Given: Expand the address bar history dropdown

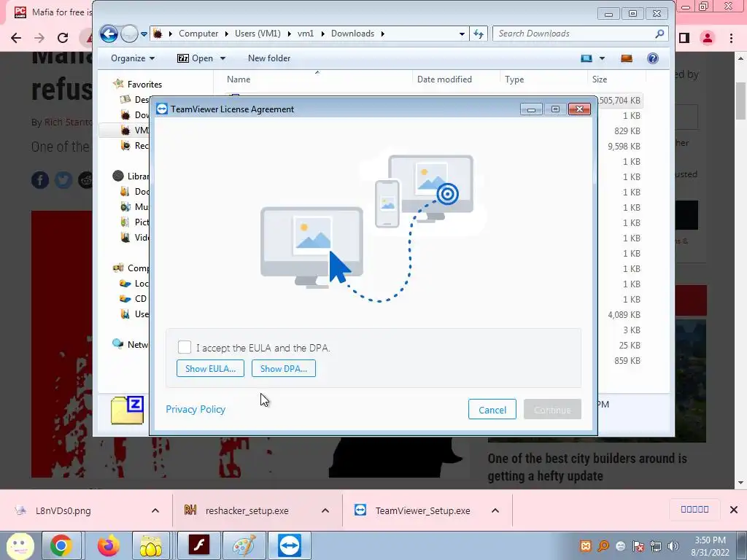Looking at the screenshot, I should 462,34.
